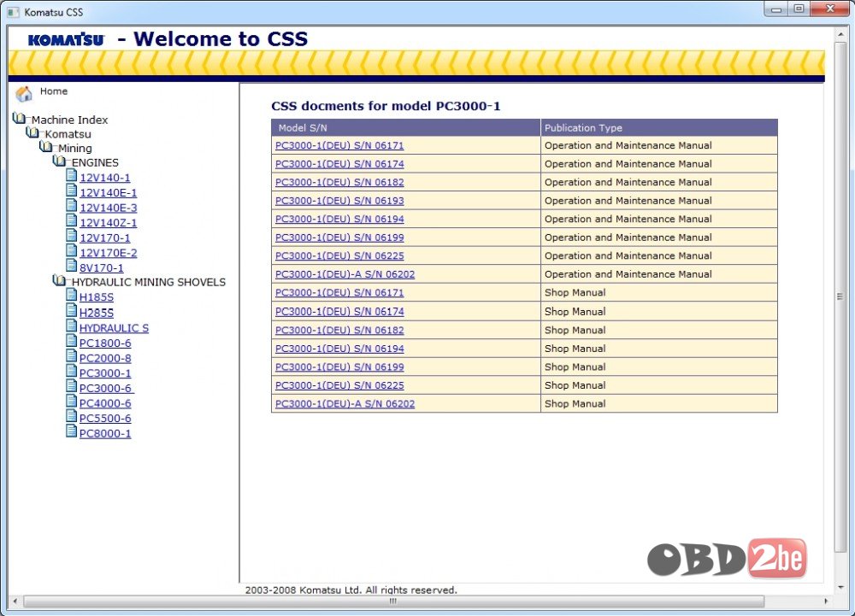Open S/N 06182 Shop Manual link
This screenshot has width=855, height=616.
339,330
